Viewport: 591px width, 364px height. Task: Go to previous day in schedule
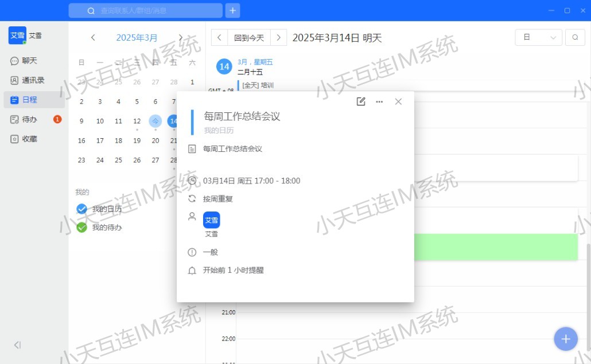click(219, 38)
